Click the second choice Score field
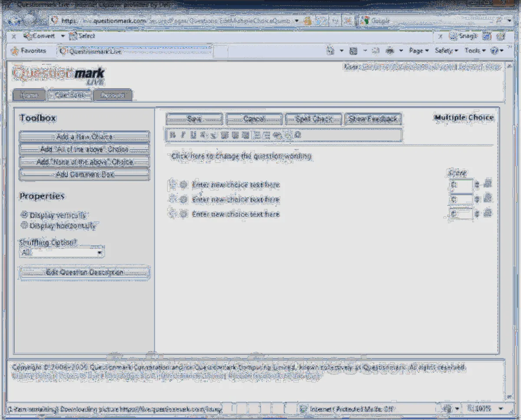Image resolution: width=521 pixels, height=420 pixels. click(x=461, y=199)
